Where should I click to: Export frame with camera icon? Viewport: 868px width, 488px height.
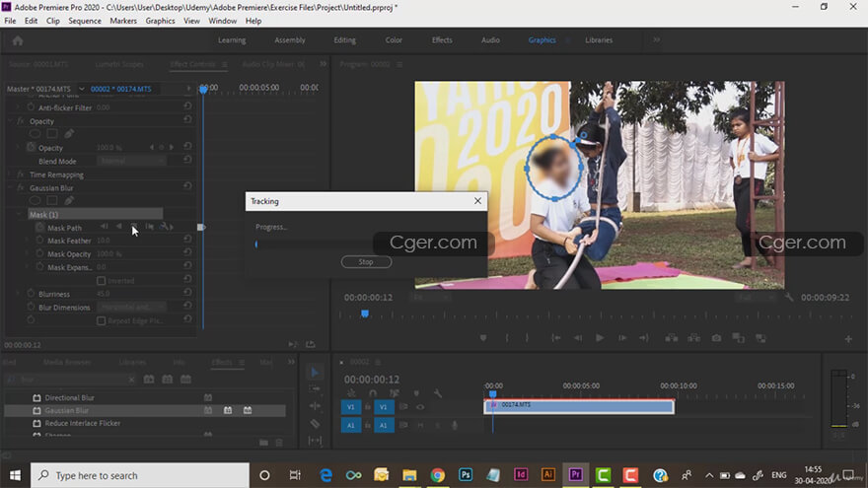pyautogui.click(x=716, y=338)
